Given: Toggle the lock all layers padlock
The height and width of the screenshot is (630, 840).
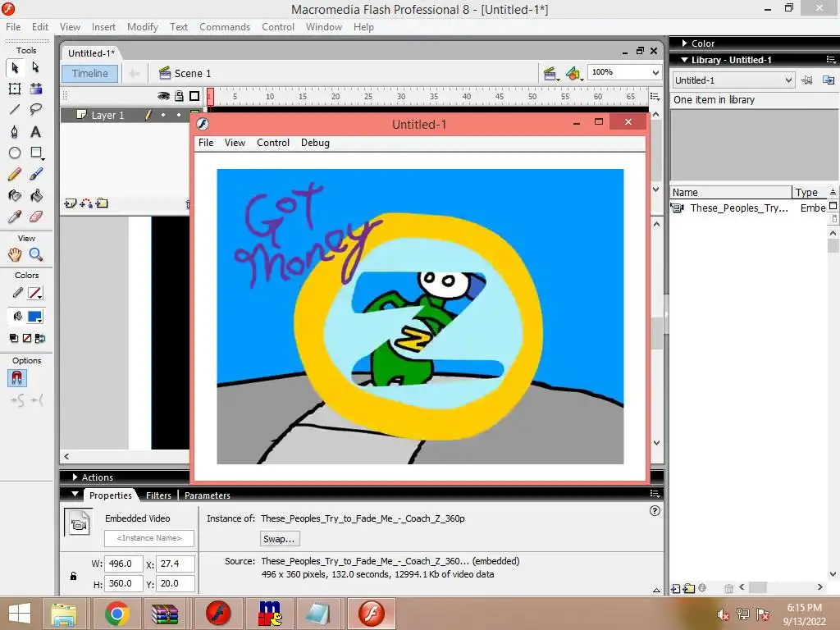Looking at the screenshot, I should 179,97.
